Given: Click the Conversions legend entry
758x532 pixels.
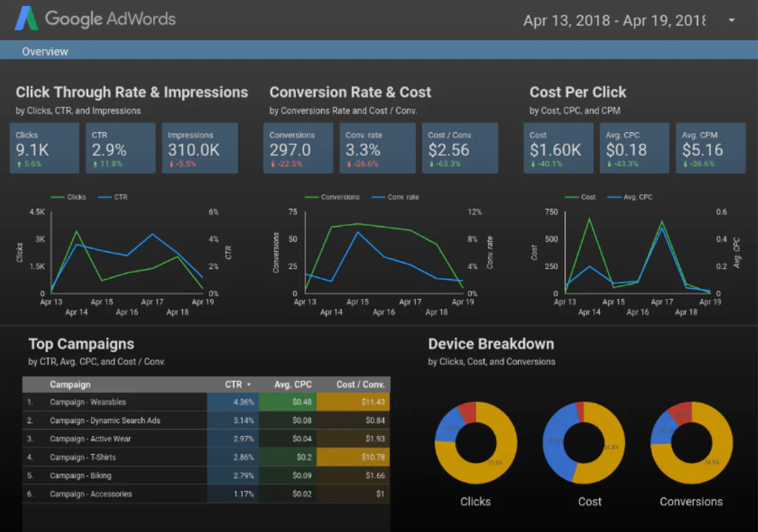Looking at the screenshot, I should 332,197.
